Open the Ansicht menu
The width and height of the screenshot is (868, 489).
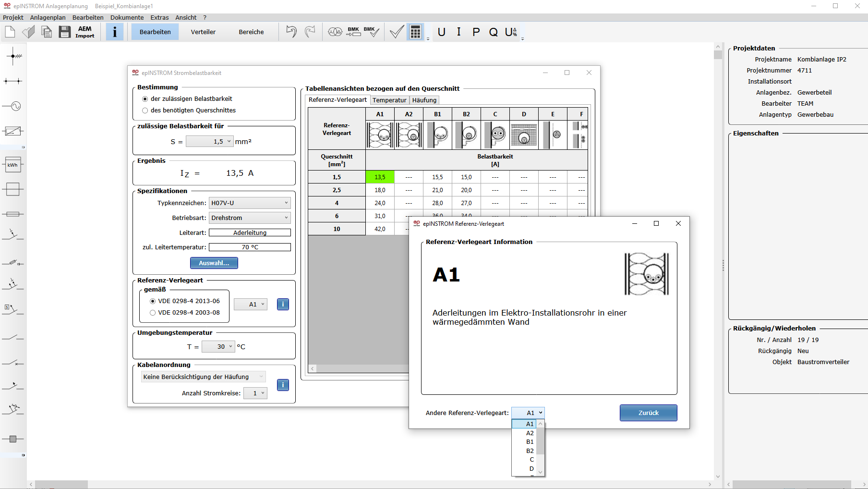pos(186,18)
